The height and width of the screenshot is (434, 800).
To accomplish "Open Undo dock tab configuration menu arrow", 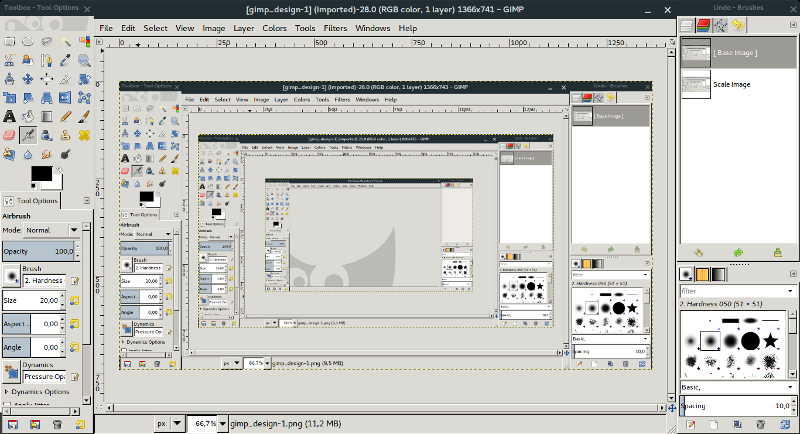I will coord(793,24).
